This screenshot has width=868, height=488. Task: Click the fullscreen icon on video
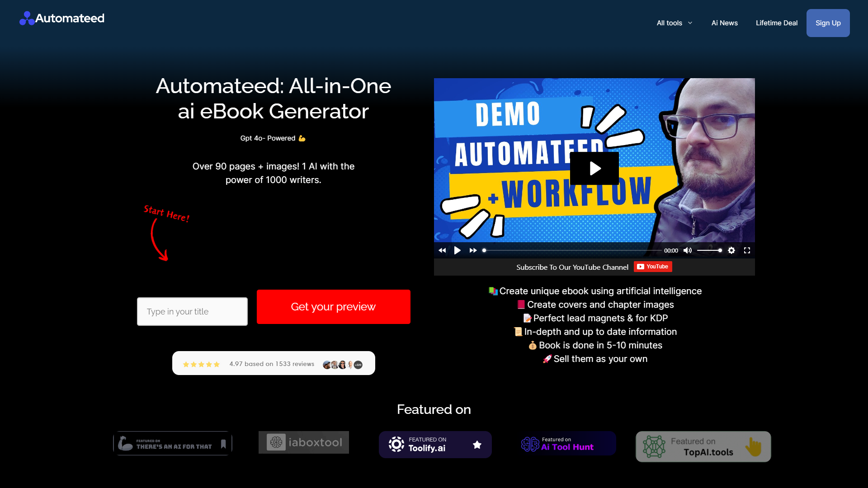click(x=747, y=250)
